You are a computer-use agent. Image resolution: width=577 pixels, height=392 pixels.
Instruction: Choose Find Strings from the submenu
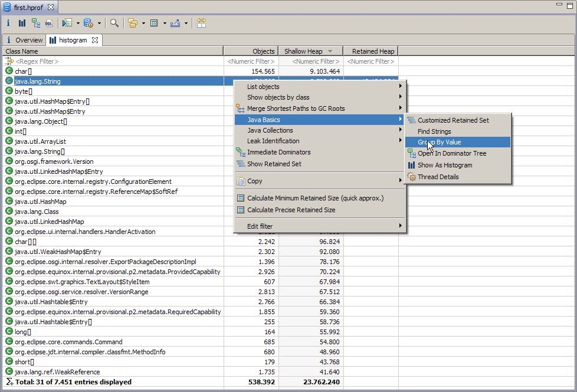(x=434, y=131)
